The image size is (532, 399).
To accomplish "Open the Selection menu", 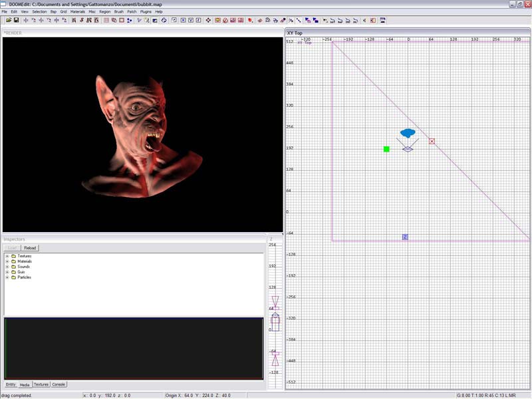I will [x=39, y=11].
